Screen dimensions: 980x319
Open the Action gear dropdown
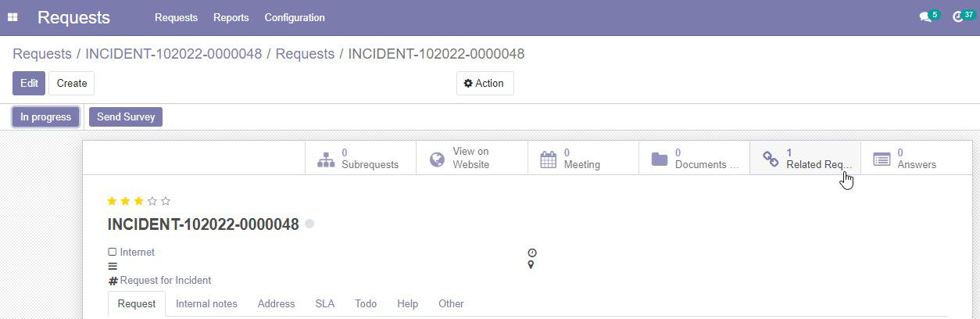click(x=485, y=83)
